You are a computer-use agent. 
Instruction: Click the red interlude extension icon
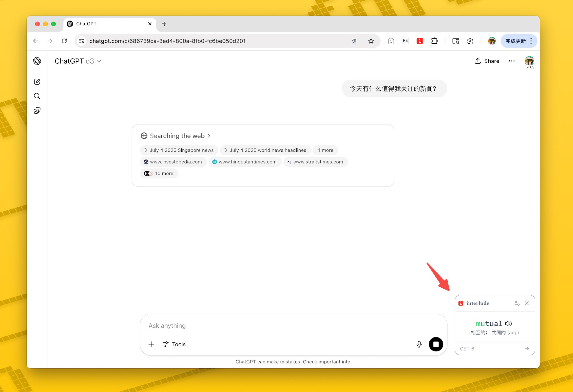coord(420,41)
